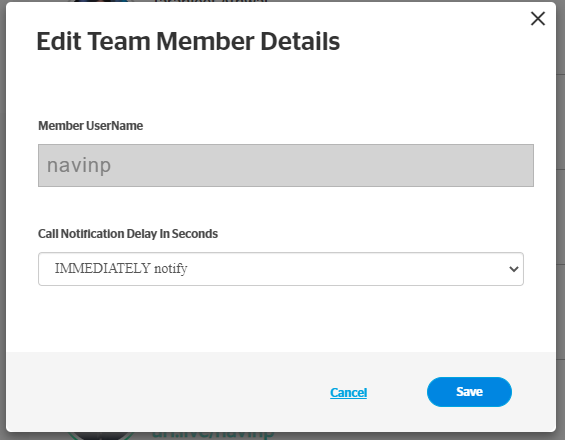This screenshot has width=565, height=440.
Task: Click the chevron arrow in the delay dropdown
Action: (x=514, y=269)
